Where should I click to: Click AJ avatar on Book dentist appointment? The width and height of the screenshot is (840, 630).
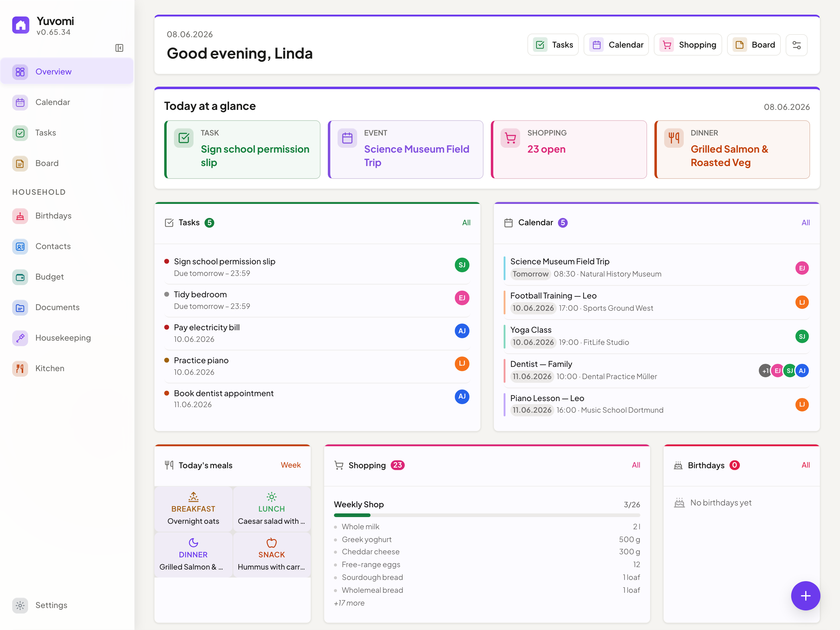tap(462, 397)
